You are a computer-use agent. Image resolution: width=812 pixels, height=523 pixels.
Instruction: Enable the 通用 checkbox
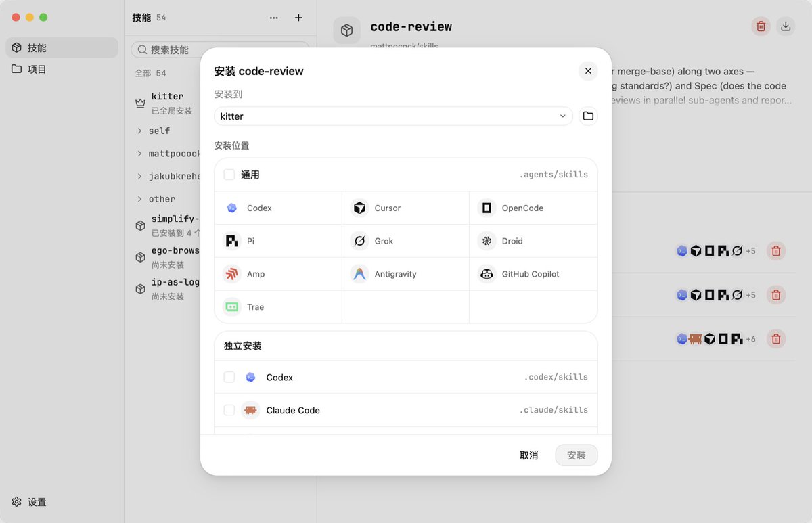coord(229,175)
